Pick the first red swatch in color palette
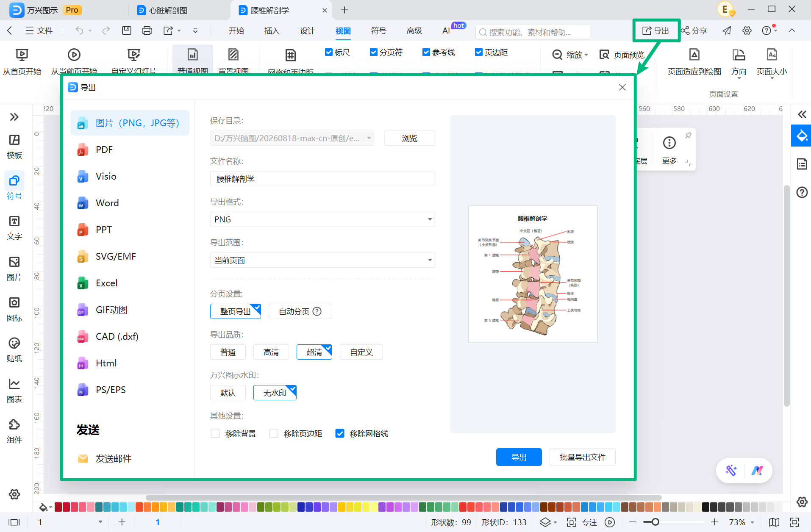This screenshot has width=811, height=532. click(58, 507)
